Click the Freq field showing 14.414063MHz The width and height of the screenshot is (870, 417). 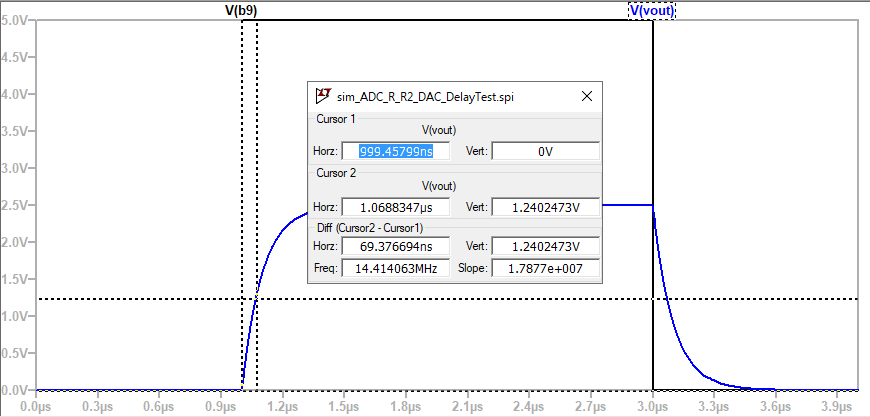point(395,268)
